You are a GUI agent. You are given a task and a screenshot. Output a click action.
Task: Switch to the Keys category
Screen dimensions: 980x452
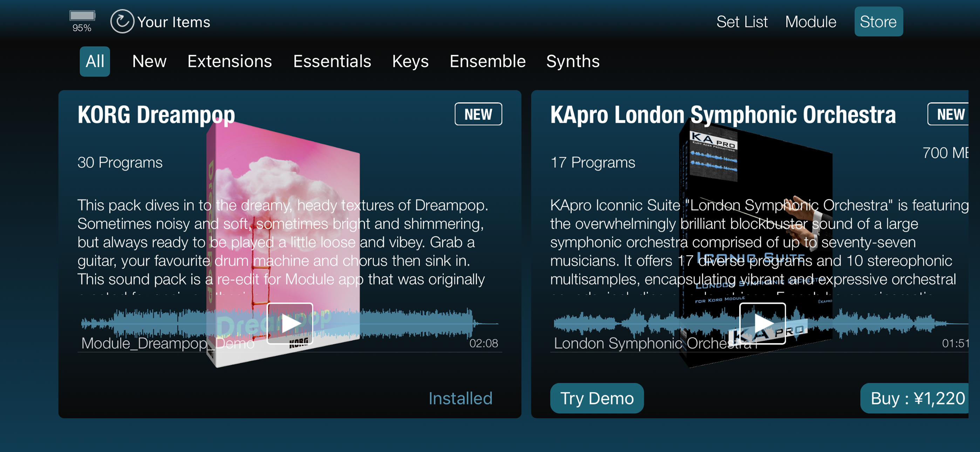410,62
